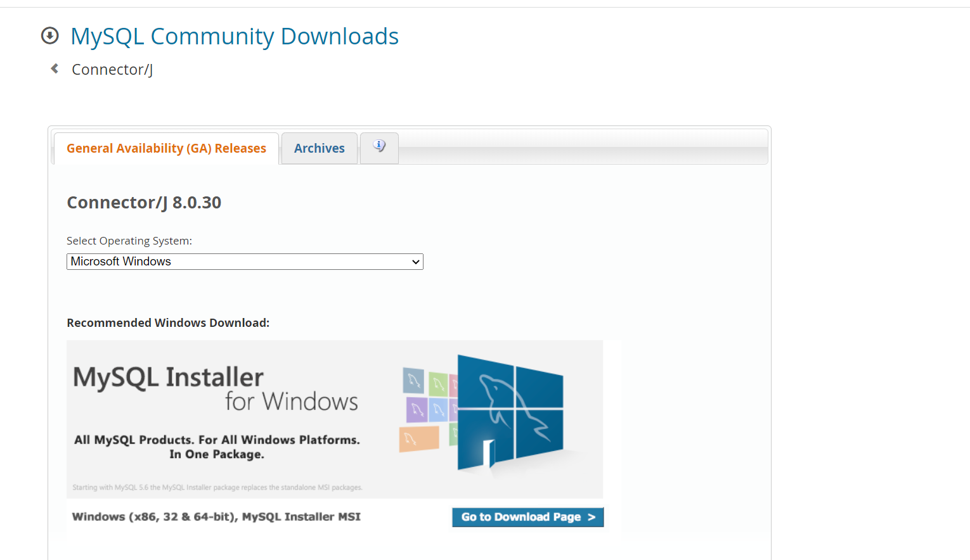The image size is (970, 560).
Task: Click the Connector/J breadcrumb text
Action: (x=112, y=70)
